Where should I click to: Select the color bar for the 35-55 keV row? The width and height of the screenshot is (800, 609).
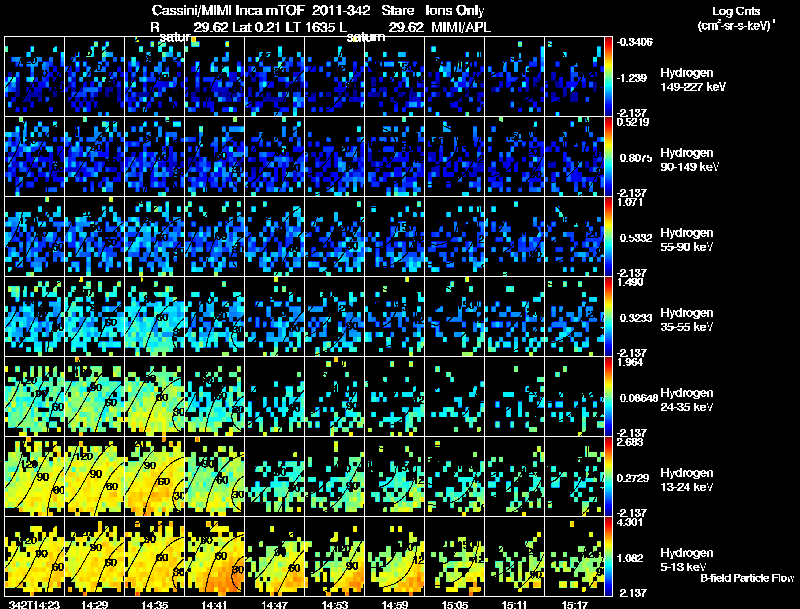(608, 317)
